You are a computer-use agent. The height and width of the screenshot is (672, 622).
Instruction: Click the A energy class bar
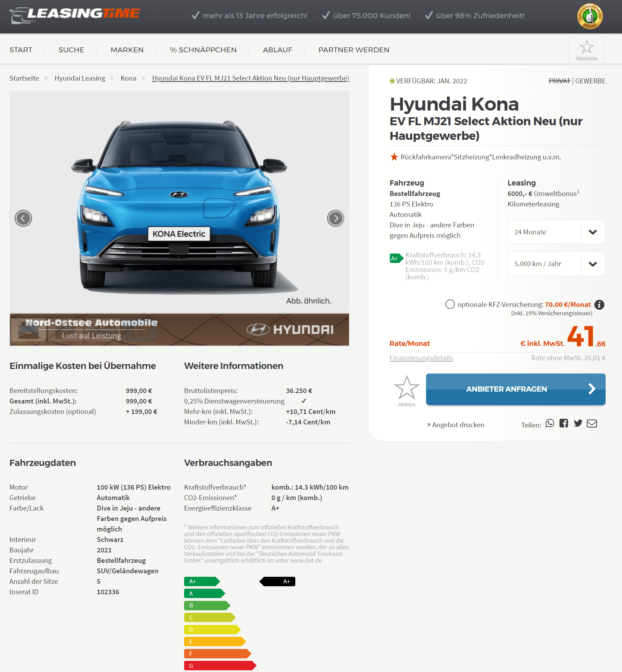coord(205,594)
